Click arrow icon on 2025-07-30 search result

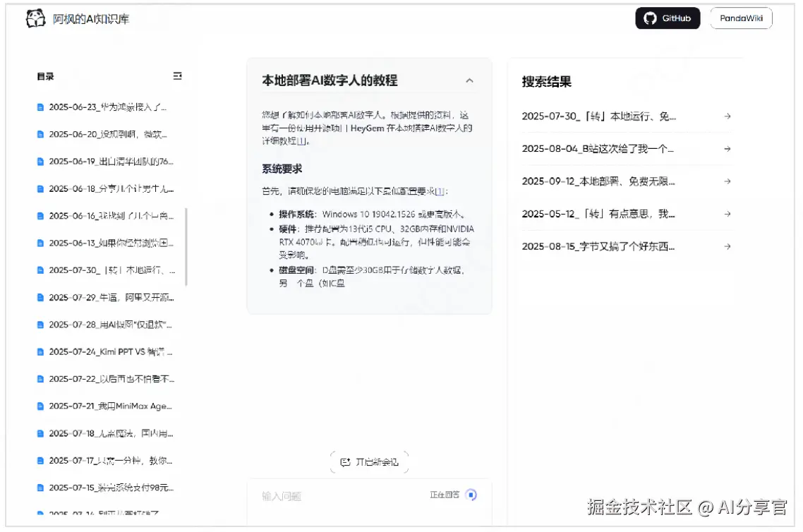click(727, 116)
